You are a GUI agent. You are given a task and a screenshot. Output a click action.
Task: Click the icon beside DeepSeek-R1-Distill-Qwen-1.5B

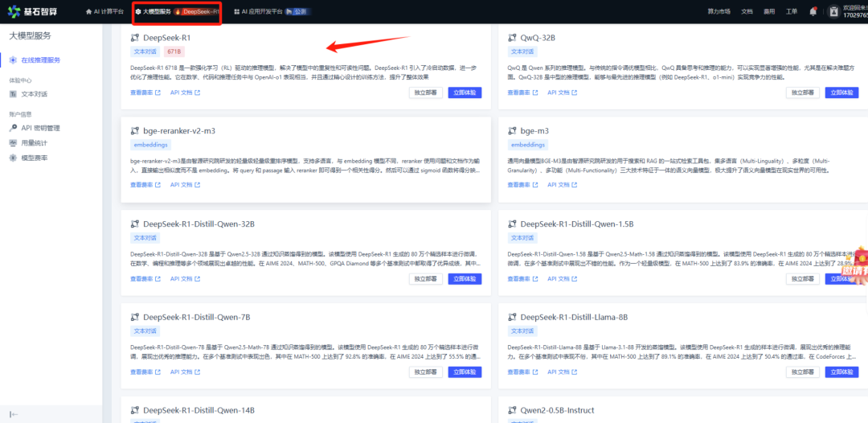point(512,224)
